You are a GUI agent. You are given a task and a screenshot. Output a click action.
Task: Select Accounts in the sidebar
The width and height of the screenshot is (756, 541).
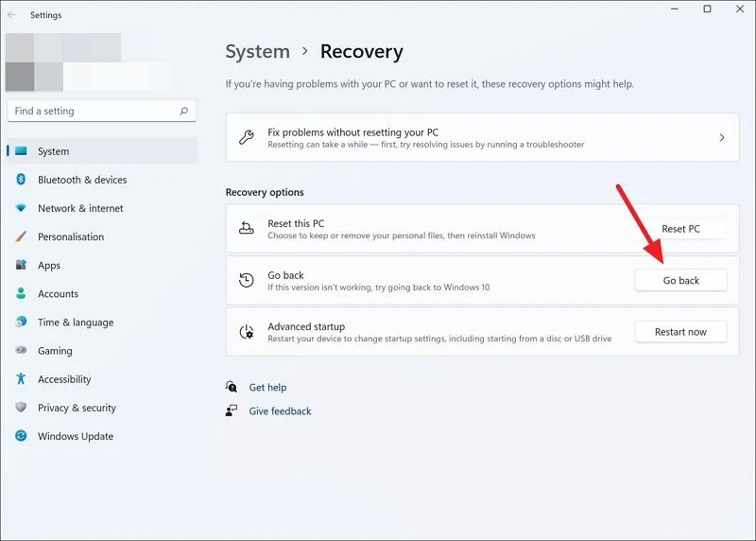click(58, 294)
